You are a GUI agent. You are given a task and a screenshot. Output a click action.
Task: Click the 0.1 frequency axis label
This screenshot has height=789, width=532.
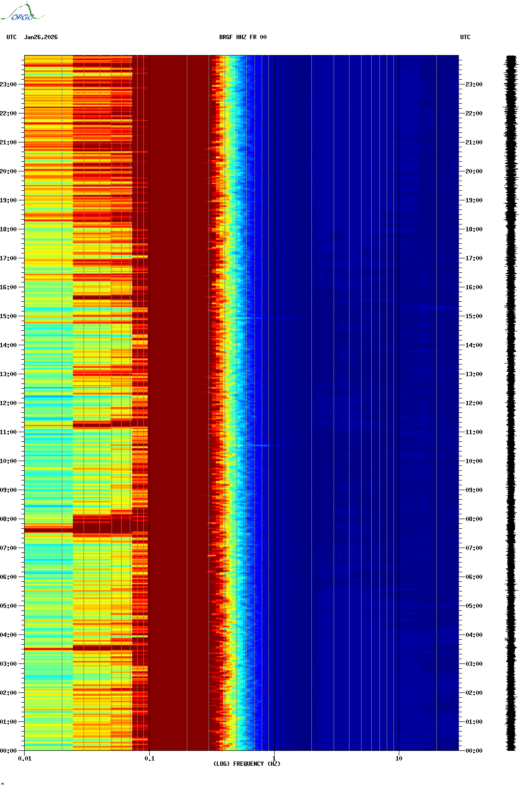[x=149, y=759]
